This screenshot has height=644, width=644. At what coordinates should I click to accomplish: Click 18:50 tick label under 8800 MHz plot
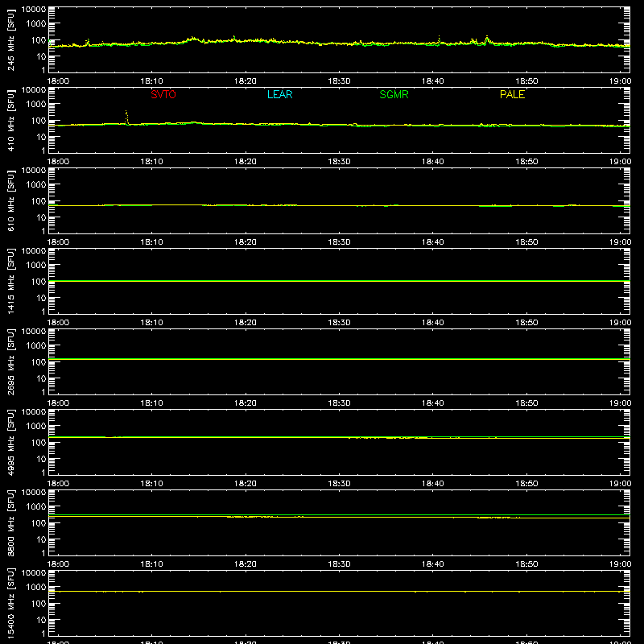[526, 564]
